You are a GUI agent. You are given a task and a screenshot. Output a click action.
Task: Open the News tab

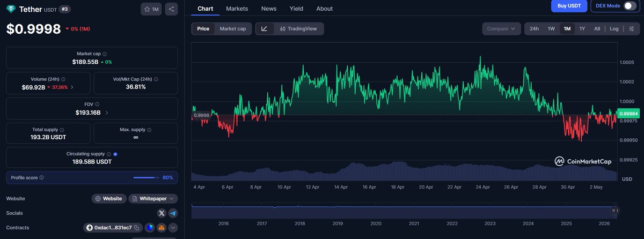coord(269,9)
